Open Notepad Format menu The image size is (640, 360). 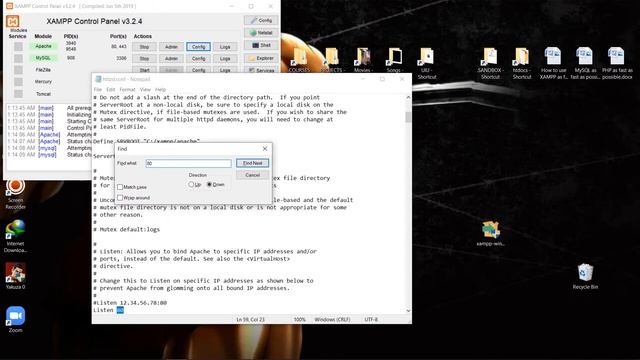click(127, 89)
